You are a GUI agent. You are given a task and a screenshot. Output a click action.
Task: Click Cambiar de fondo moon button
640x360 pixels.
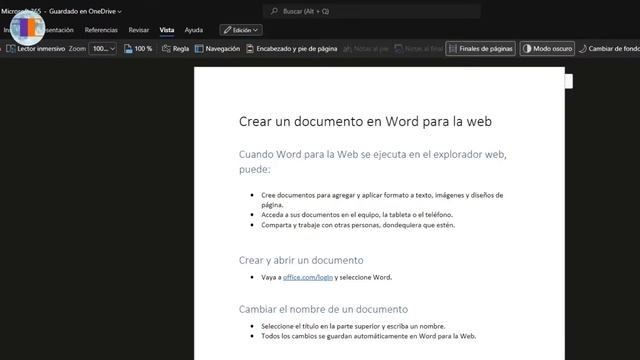[x=609, y=49]
